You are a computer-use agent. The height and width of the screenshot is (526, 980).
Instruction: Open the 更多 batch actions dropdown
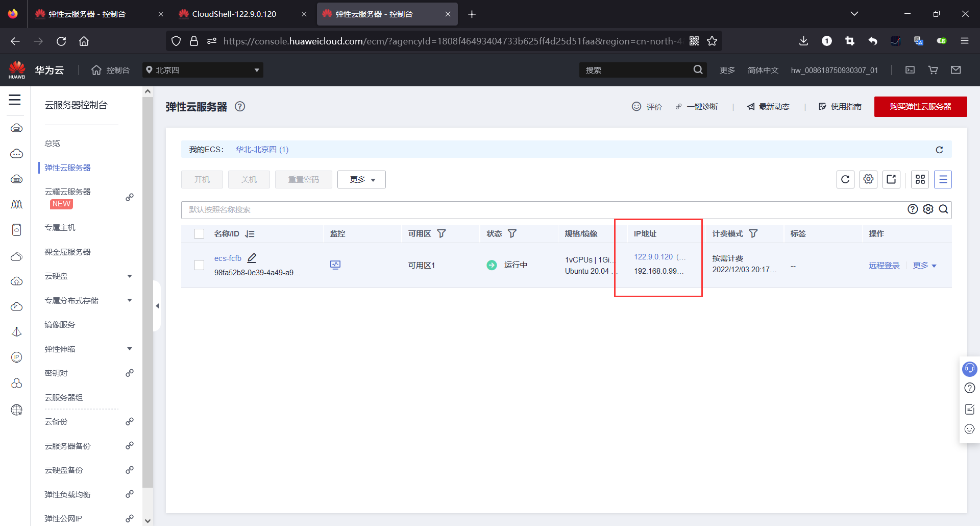(x=361, y=179)
